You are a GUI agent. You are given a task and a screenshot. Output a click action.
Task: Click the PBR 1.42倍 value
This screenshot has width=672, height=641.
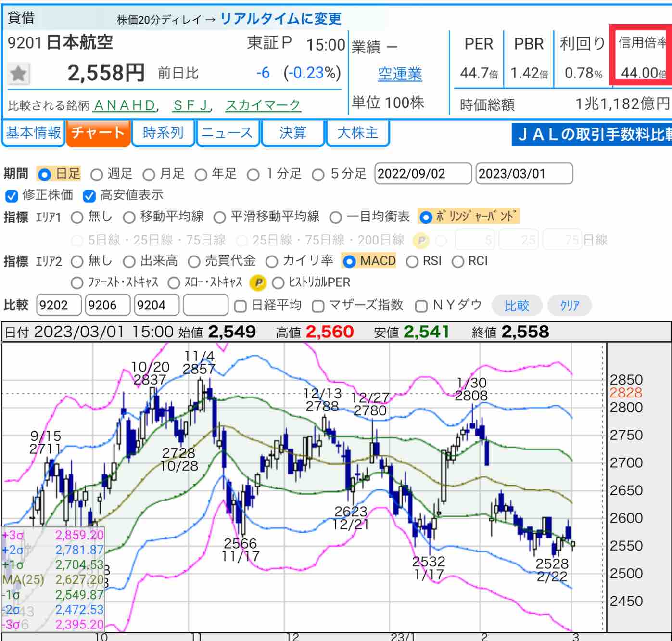click(x=529, y=73)
